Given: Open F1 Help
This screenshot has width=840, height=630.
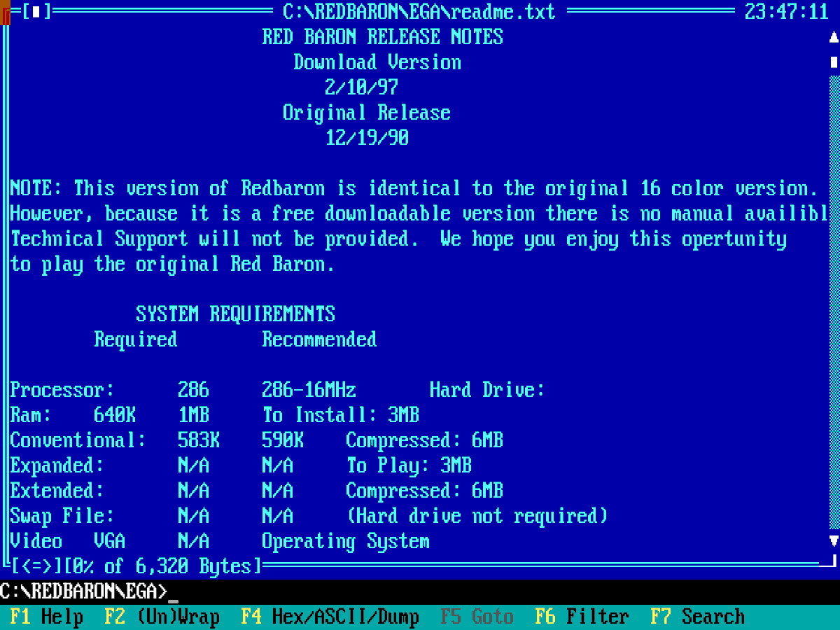Looking at the screenshot, I should tap(47, 617).
